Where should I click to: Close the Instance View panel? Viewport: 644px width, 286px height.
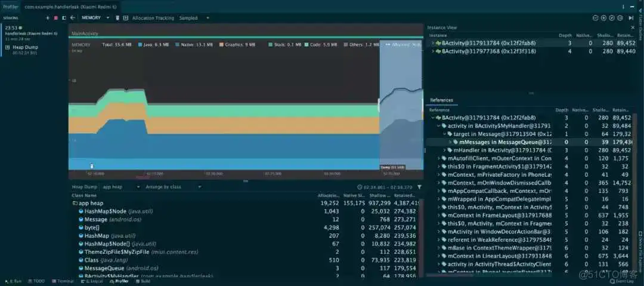coord(633,27)
